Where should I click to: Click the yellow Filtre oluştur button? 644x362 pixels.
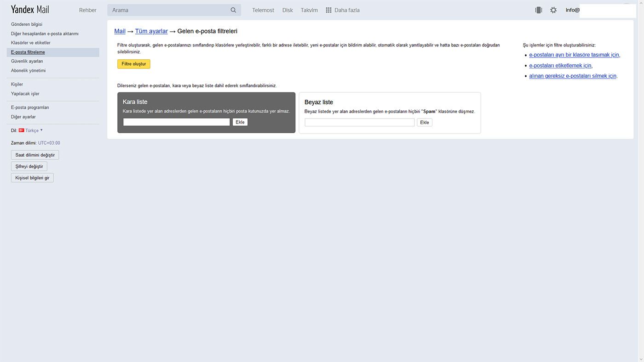click(134, 64)
